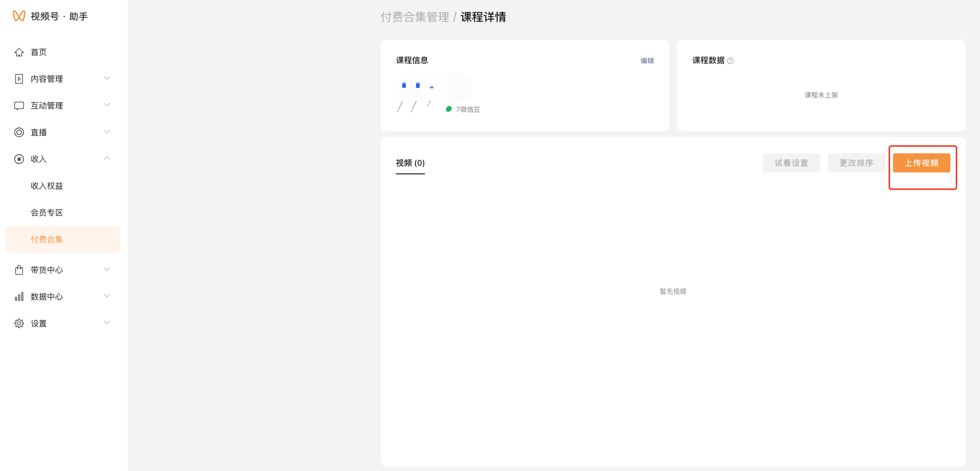Click the 直播 live streaming icon
This screenshot has width=980, height=471.
19,132
